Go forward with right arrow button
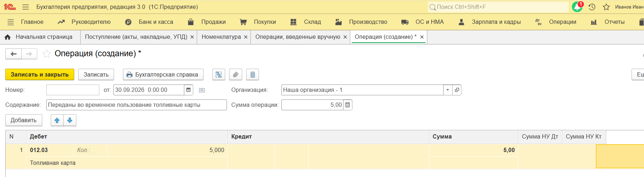 pos(29,54)
